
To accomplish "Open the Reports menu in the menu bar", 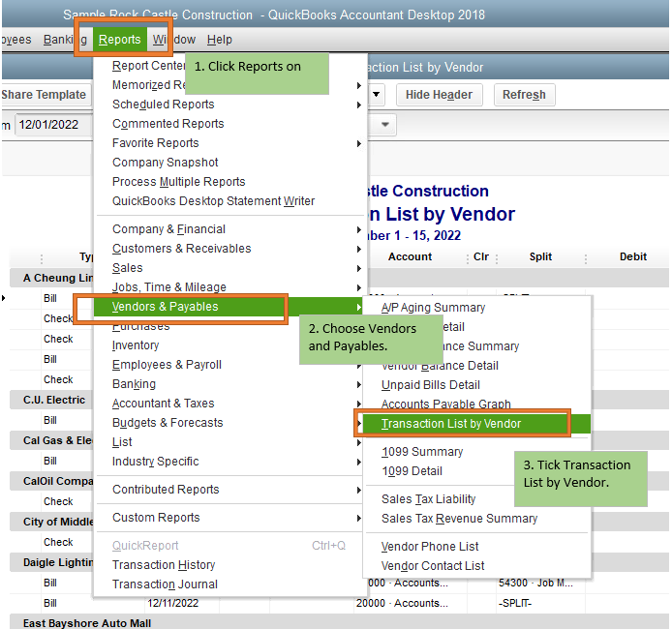I will coord(119,40).
